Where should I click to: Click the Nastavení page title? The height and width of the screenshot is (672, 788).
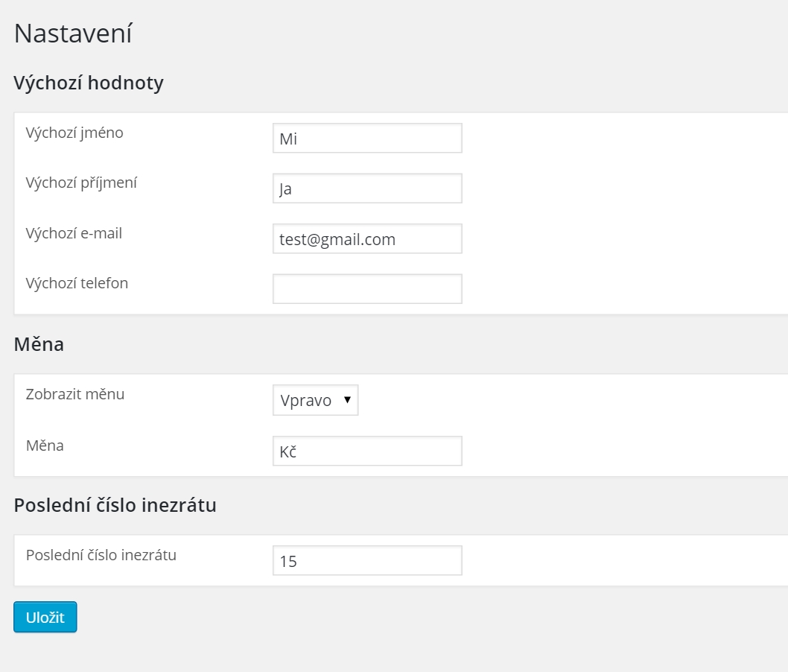73,34
